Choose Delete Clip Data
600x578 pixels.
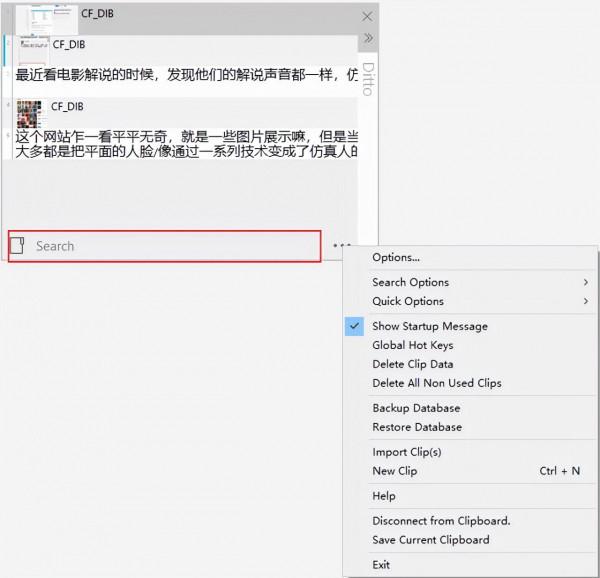click(470, 364)
